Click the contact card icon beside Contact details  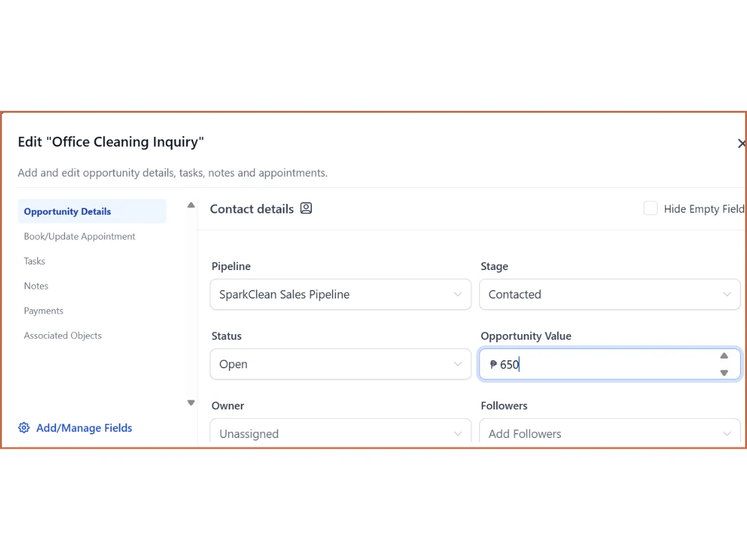(306, 208)
